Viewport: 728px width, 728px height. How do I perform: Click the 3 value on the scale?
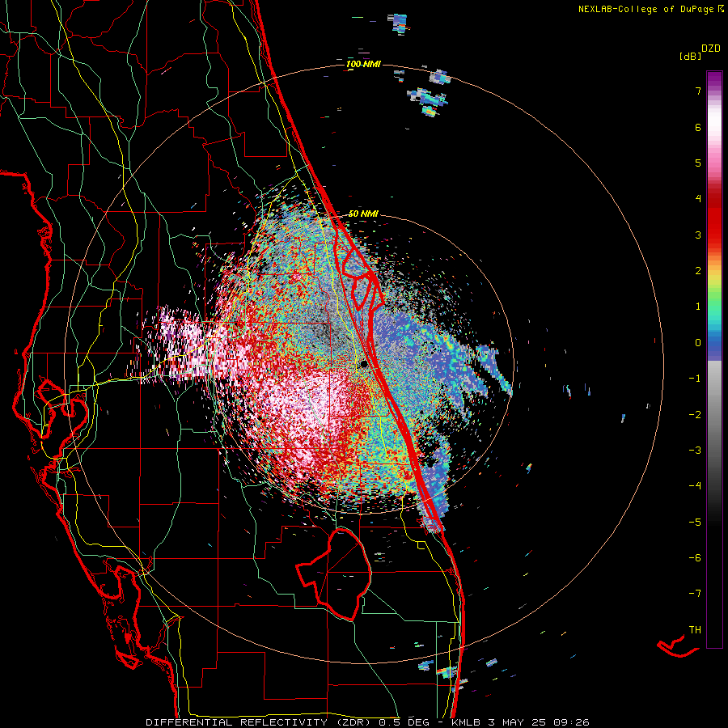tap(698, 235)
